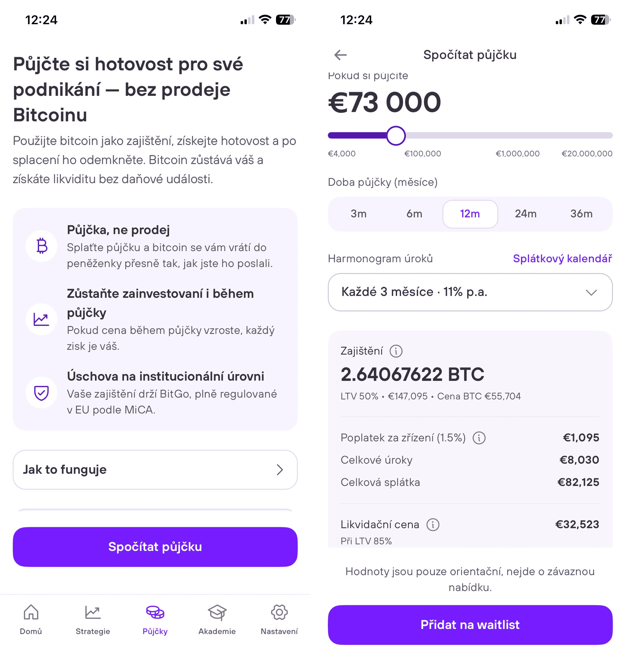Tap the Spočítat půjčku button
Viewport: 623px width, 672px height.
tap(155, 547)
